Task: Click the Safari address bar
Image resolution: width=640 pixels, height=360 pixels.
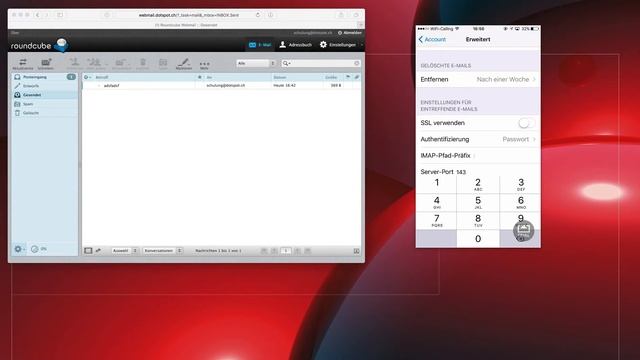Action: pyautogui.click(x=189, y=15)
